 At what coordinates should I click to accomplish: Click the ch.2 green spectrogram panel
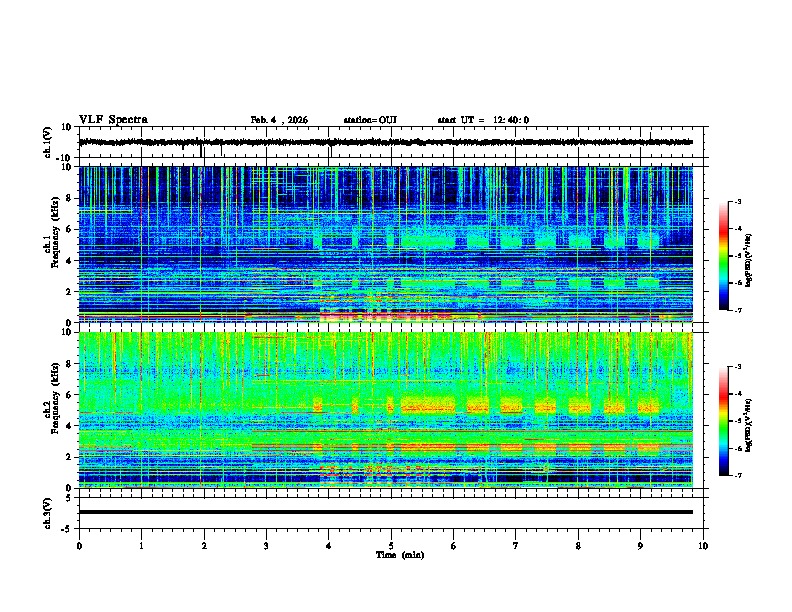point(386,410)
